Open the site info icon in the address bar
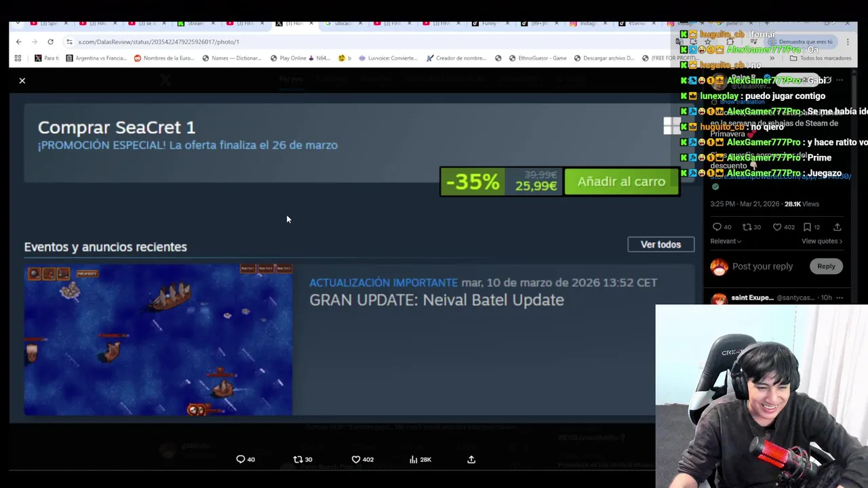Screen dimensions: 868x488 click(69, 41)
